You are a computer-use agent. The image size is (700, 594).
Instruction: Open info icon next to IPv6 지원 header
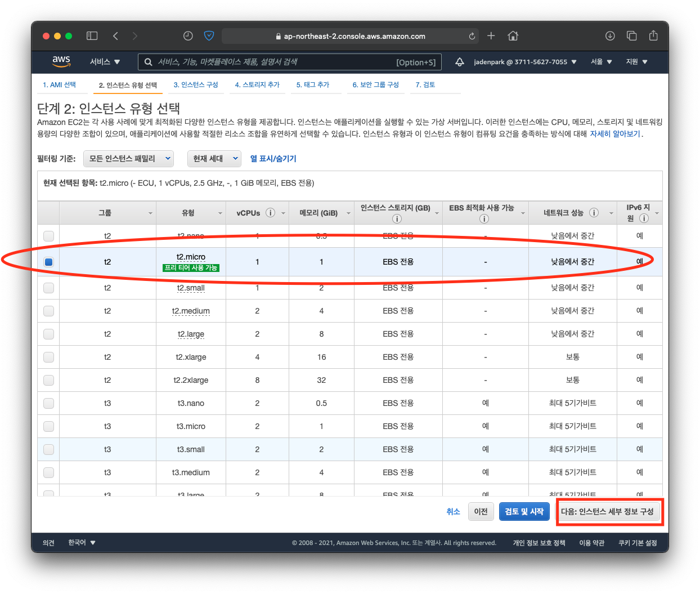(644, 218)
